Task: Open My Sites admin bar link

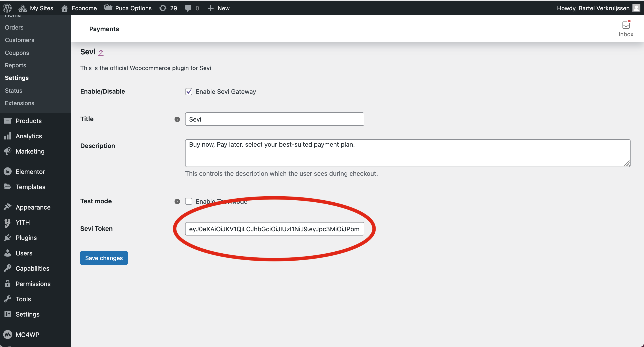Action: pos(41,8)
